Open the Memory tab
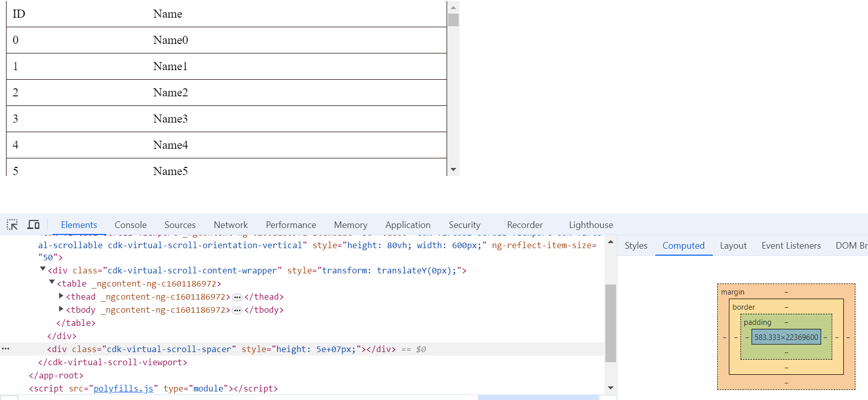The height and width of the screenshot is (400, 868). pyautogui.click(x=351, y=225)
